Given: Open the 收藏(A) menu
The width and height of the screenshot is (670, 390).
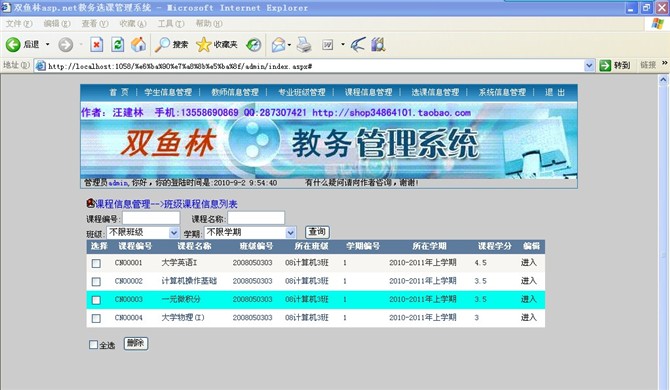Looking at the screenshot, I should tap(133, 23).
